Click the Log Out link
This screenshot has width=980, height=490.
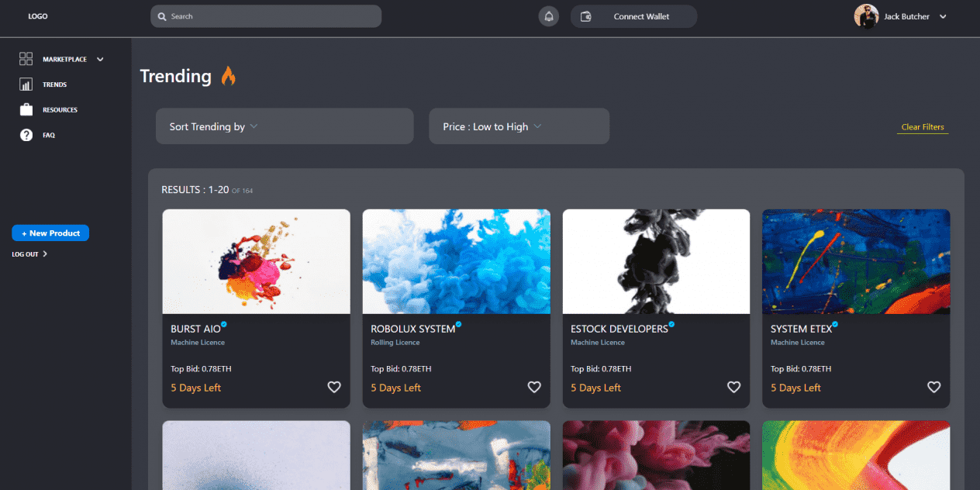[25, 254]
